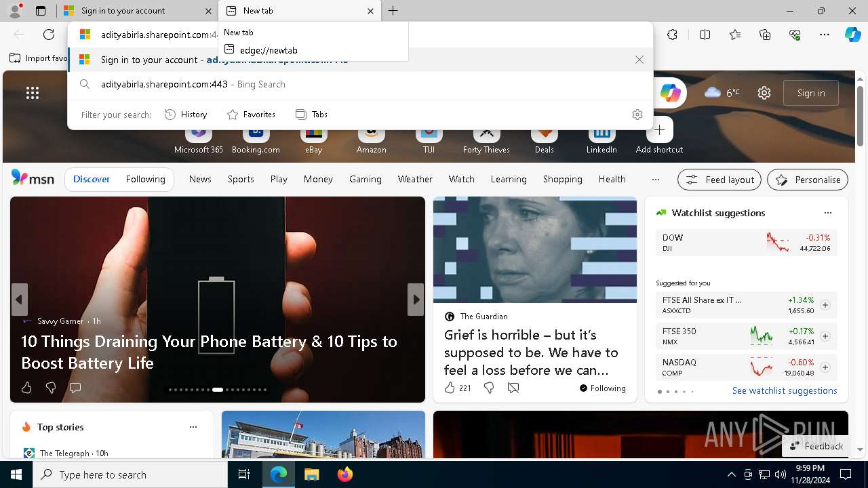Refresh the page with reload icon
The image size is (868, 488).
click(x=49, y=35)
